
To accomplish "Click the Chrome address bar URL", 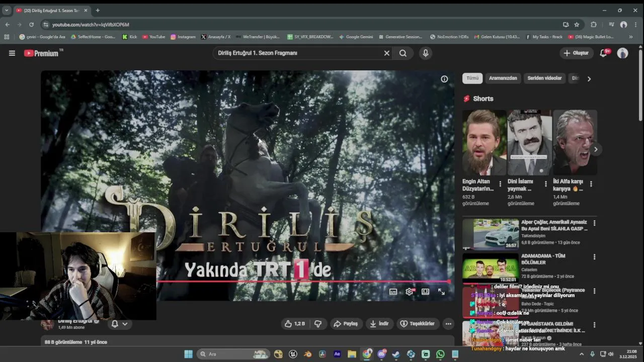I will (91, 24).
